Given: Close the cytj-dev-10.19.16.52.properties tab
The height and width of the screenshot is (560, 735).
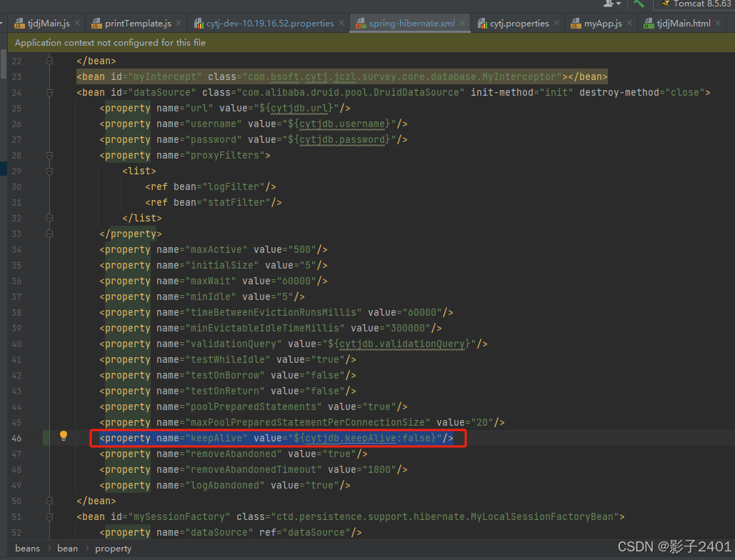Looking at the screenshot, I should [341, 23].
